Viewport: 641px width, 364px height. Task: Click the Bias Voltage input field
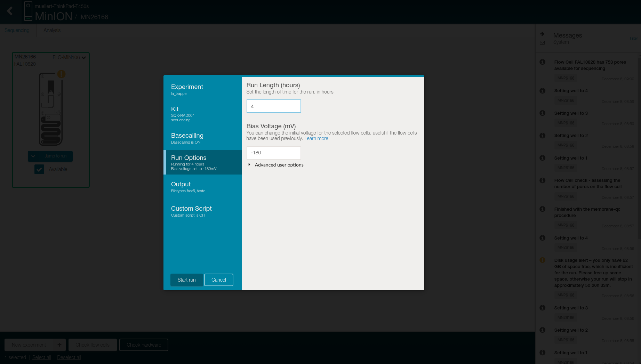tap(274, 153)
